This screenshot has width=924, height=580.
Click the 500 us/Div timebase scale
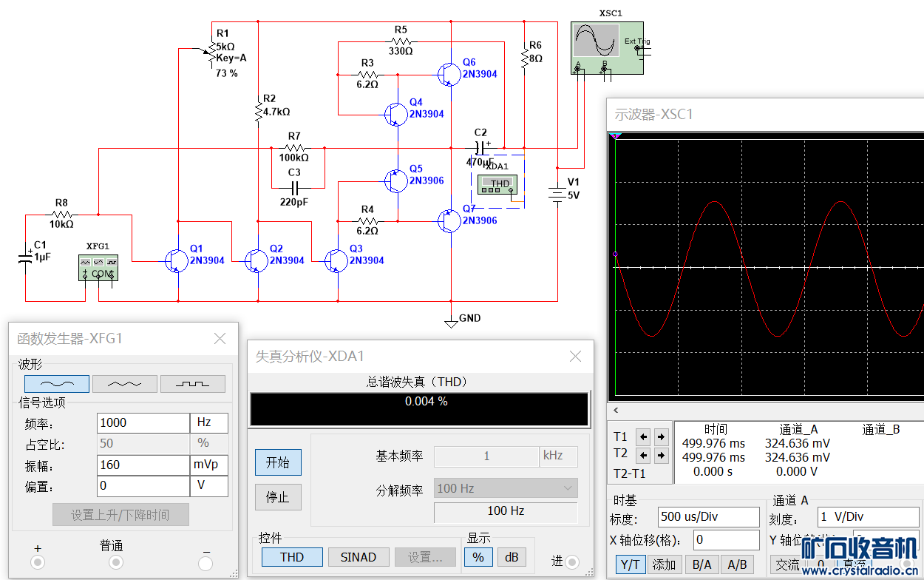pyautogui.click(x=707, y=516)
